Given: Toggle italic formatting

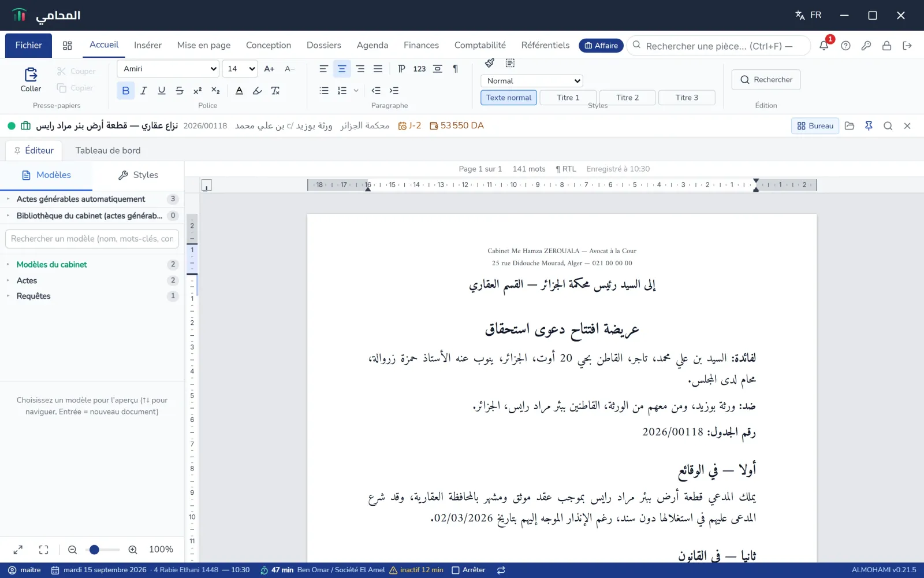Looking at the screenshot, I should 144,91.
